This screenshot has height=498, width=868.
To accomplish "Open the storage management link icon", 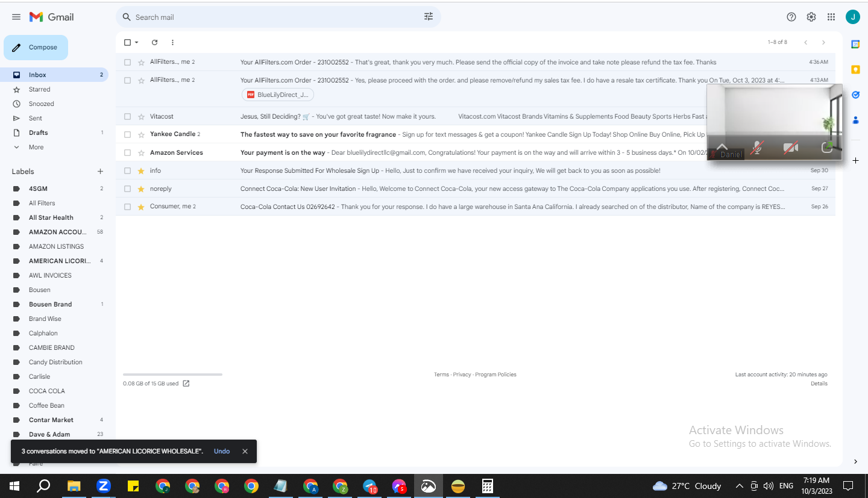I will pos(186,384).
